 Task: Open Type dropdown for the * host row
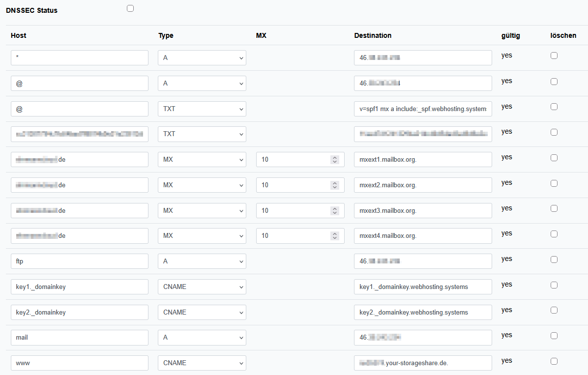coord(202,58)
